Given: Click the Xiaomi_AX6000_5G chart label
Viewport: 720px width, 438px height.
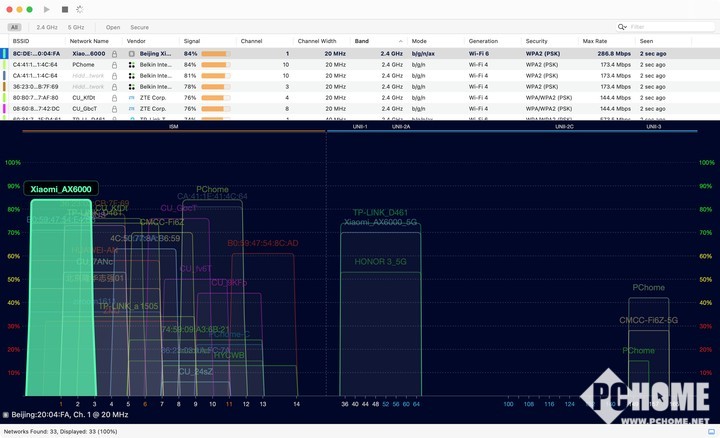Looking at the screenshot, I should pos(381,222).
